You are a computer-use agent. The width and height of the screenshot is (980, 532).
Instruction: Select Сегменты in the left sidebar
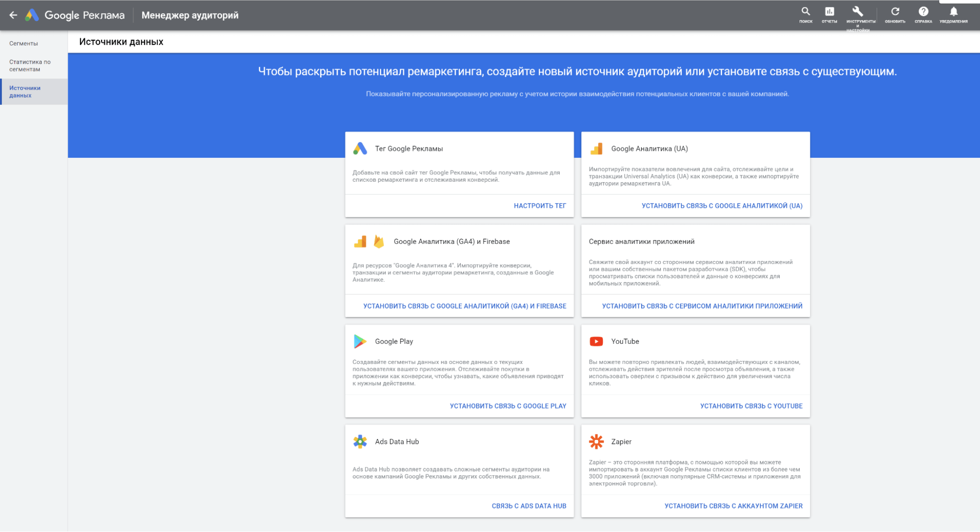tap(24, 43)
